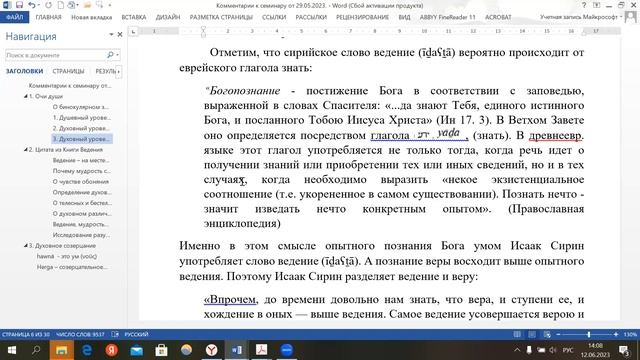Jump to '2. Духовный урове...' heading

[82, 128]
